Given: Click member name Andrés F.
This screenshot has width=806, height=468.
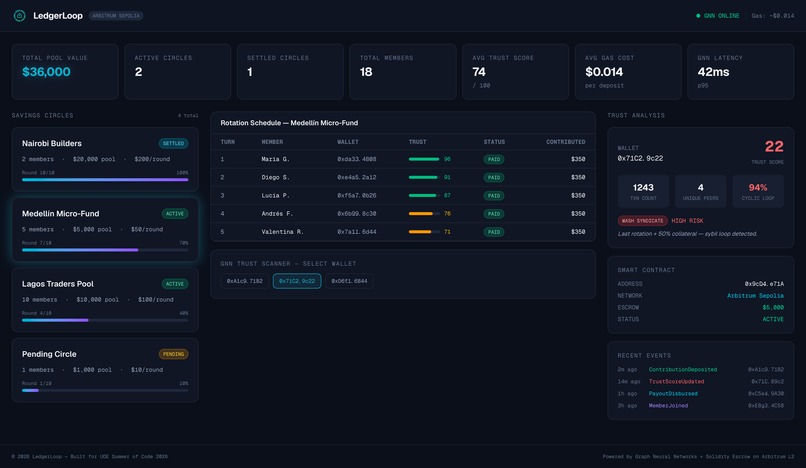Looking at the screenshot, I should (277, 213).
